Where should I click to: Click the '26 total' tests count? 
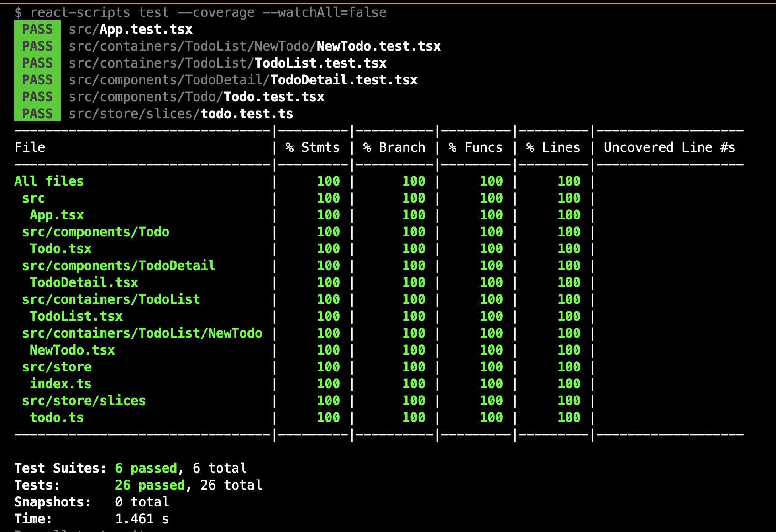click(x=231, y=485)
